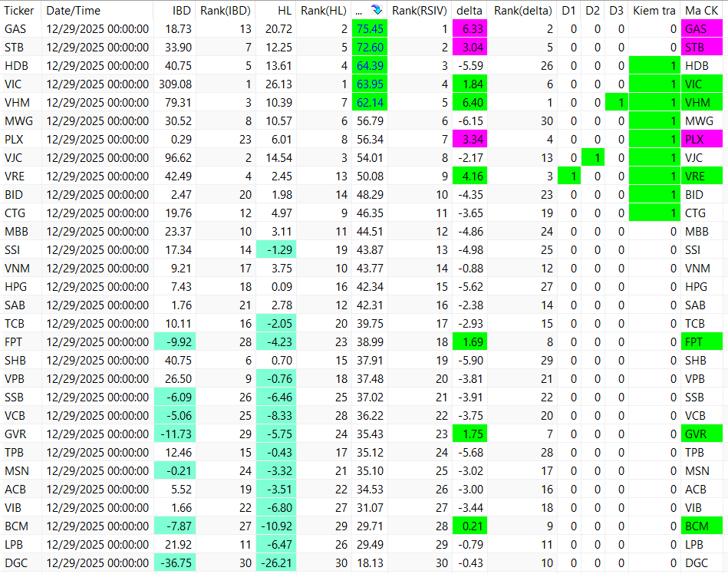
Task: Click the D3 column header
Action: (617, 10)
